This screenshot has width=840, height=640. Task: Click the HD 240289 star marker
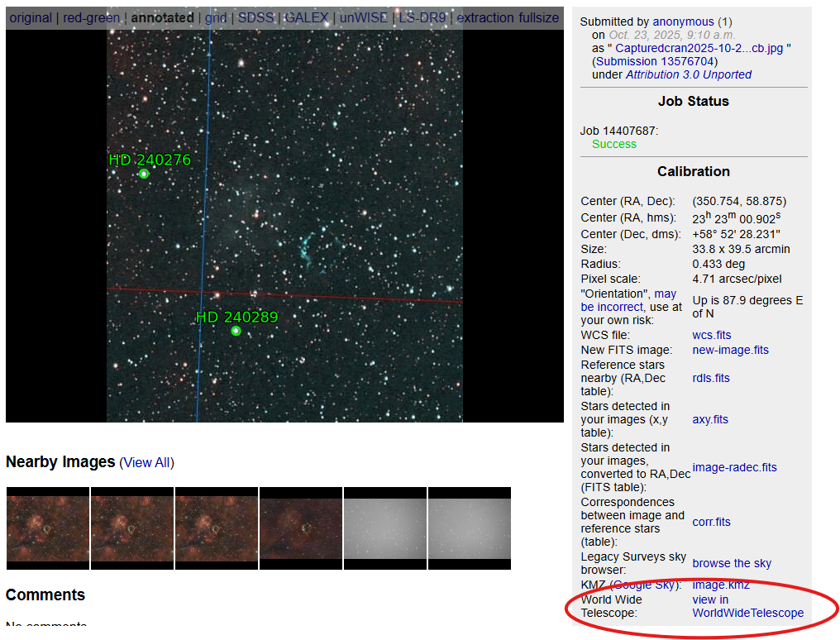click(x=236, y=332)
